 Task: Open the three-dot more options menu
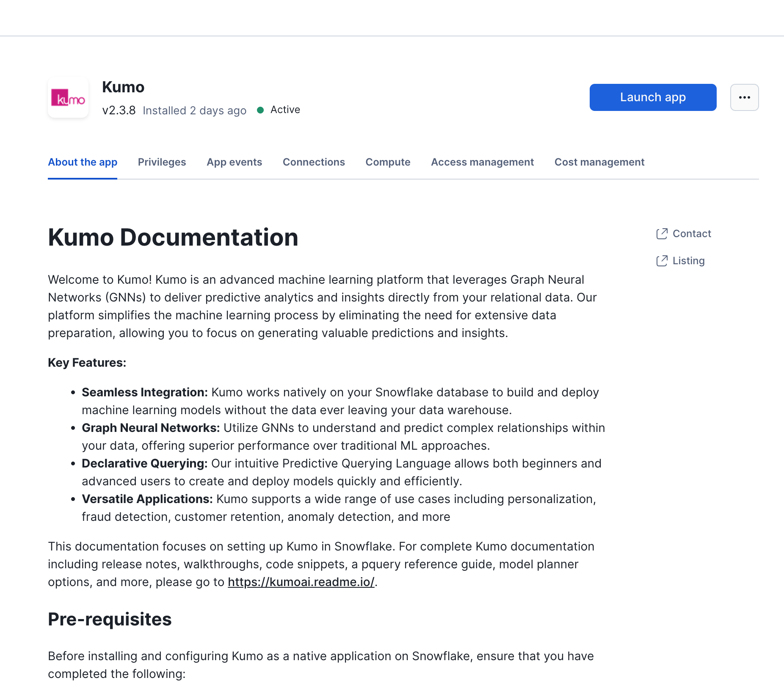point(744,97)
